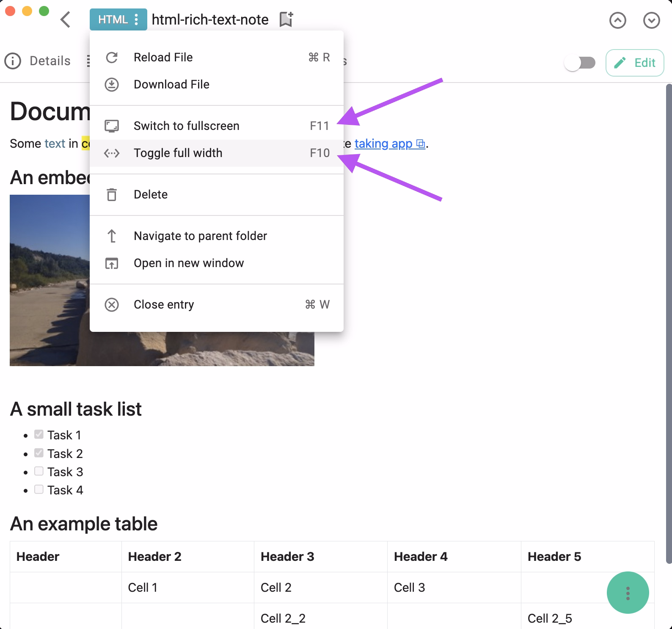Toggle the switch next to Edit
Screen dimensions: 672x629
tap(580, 63)
